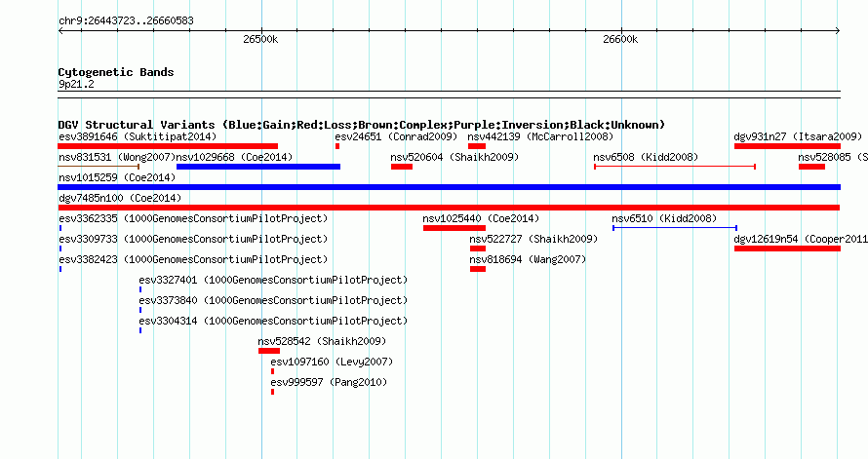
Task: Click the thin red nsv6508 span
Action: coord(675,167)
